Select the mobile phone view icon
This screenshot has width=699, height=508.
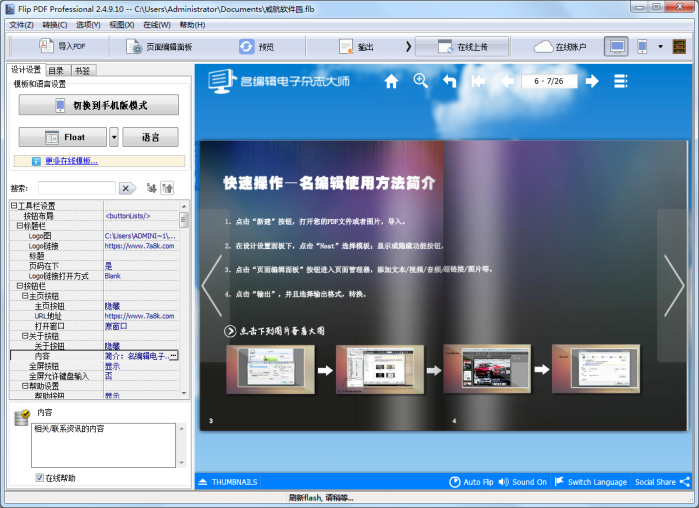click(642, 46)
